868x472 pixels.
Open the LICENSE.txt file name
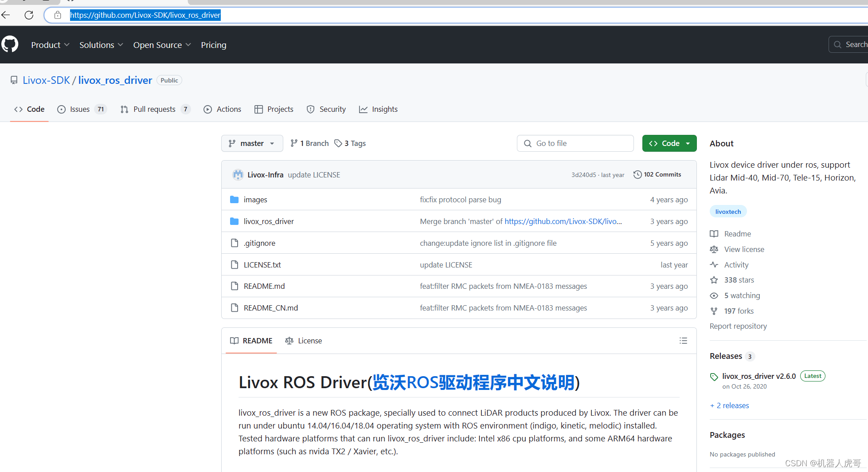point(262,265)
